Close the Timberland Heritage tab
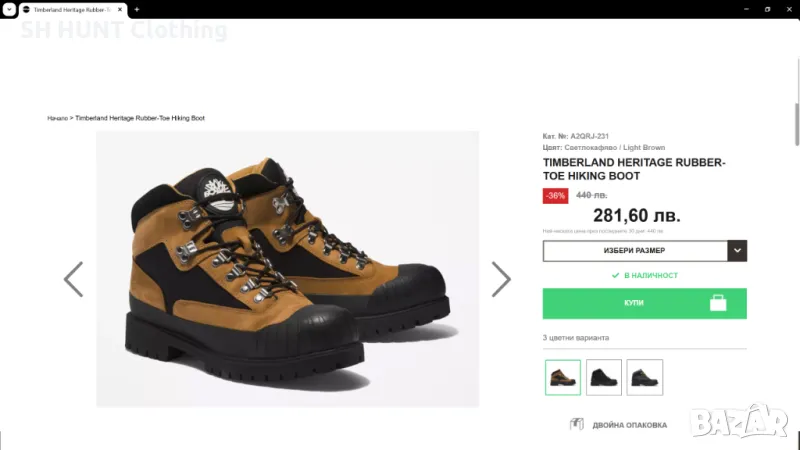800x450 pixels. [x=120, y=9]
